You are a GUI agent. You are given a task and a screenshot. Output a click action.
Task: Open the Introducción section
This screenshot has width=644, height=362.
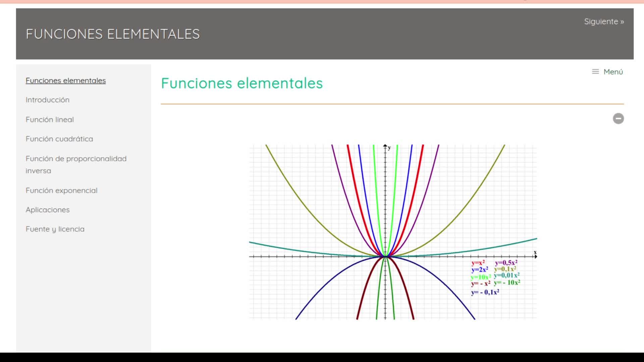(x=48, y=100)
